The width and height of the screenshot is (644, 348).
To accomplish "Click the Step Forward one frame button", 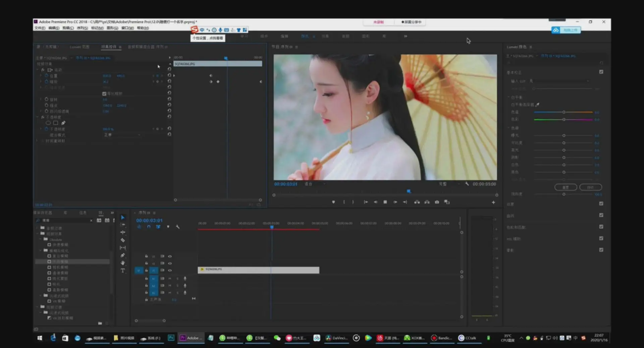I will [395, 202].
